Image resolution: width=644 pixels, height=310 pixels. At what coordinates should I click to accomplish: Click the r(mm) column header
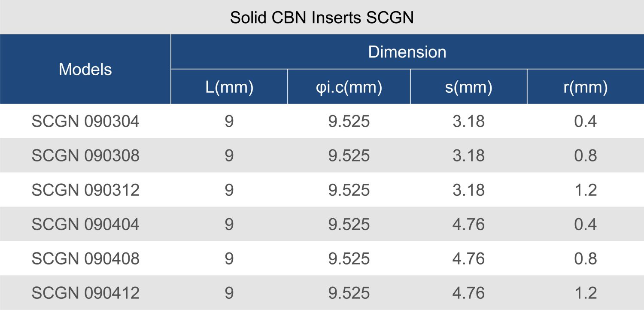585,87
